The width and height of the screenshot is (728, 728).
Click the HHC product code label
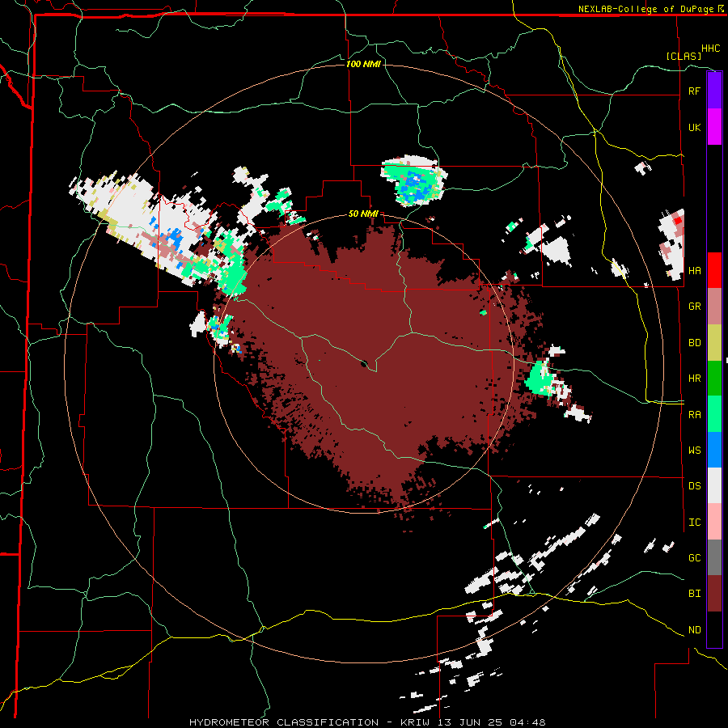710,49
